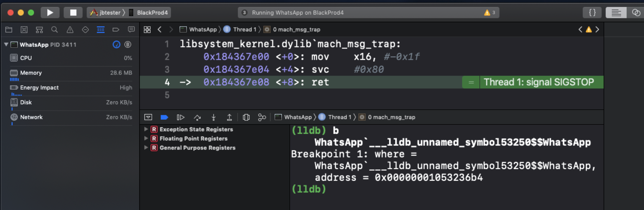Switch to the Assistant editor
Viewport: 644px width, 210px height.
tap(636, 13)
